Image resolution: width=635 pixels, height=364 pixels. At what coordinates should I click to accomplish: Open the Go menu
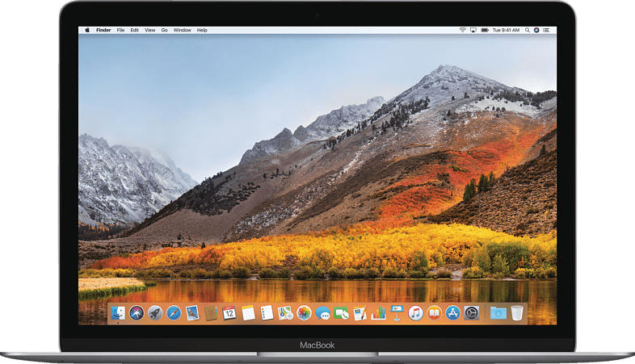(x=165, y=30)
